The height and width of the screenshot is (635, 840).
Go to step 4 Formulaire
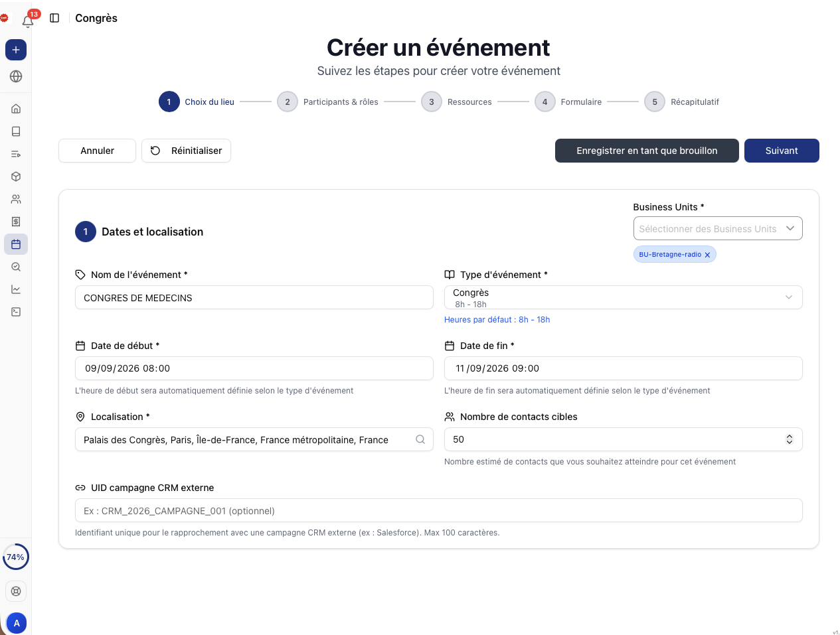click(x=568, y=102)
